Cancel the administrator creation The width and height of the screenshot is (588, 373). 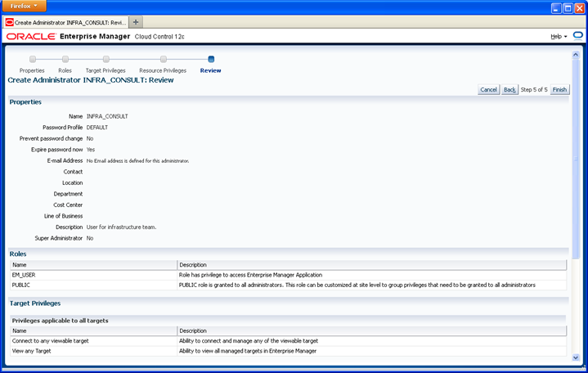tap(488, 90)
